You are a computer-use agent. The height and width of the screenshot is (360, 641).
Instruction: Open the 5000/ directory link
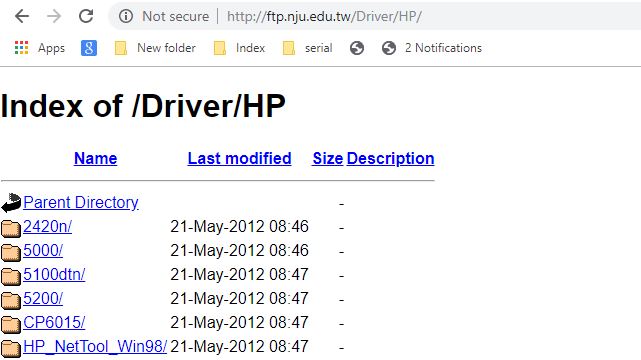(43, 250)
